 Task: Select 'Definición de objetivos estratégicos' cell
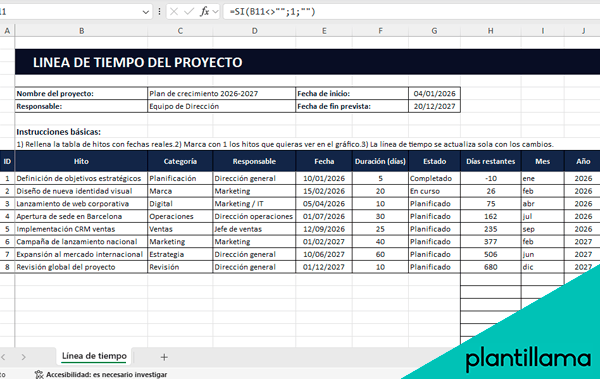pos(81,178)
